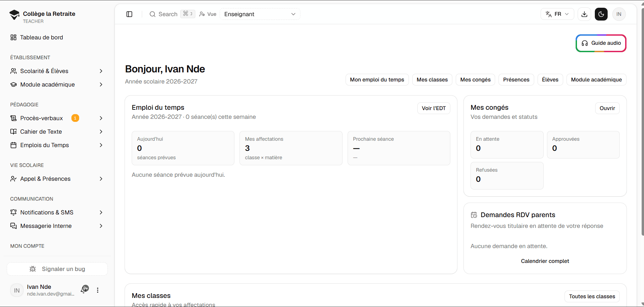Toggle dark mode with the moon icon
This screenshot has width=644, height=307.
601,14
